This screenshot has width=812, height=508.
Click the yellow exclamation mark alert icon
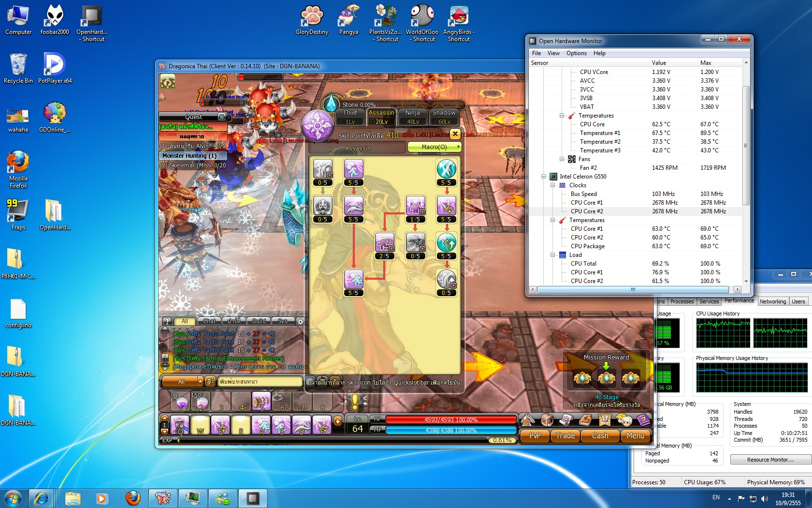pos(355,401)
